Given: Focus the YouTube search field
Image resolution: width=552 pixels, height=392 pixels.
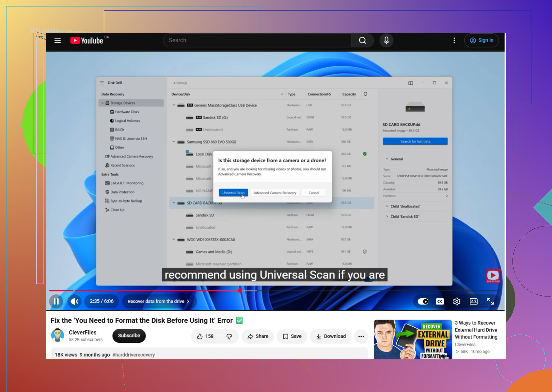Looking at the screenshot, I should [257, 40].
